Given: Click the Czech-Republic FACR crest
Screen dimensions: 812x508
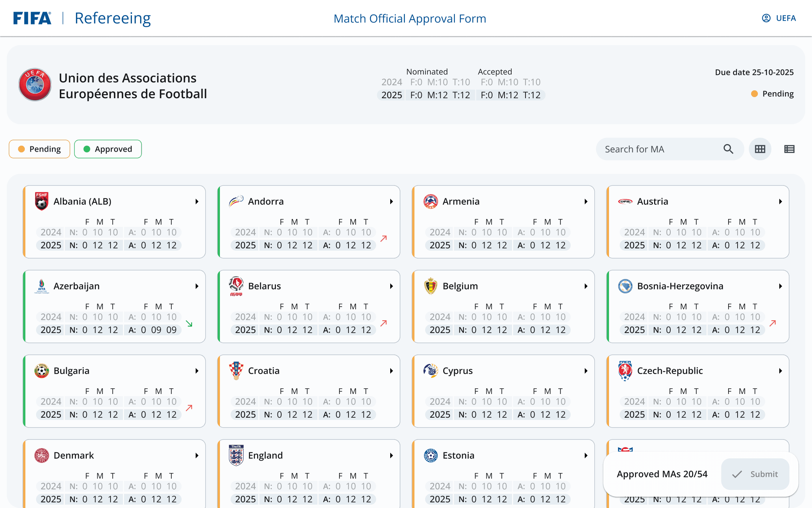Looking at the screenshot, I should 625,371.
